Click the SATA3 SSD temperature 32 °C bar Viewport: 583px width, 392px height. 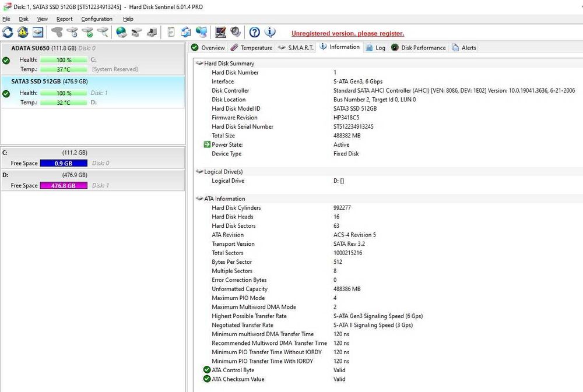tap(64, 103)
